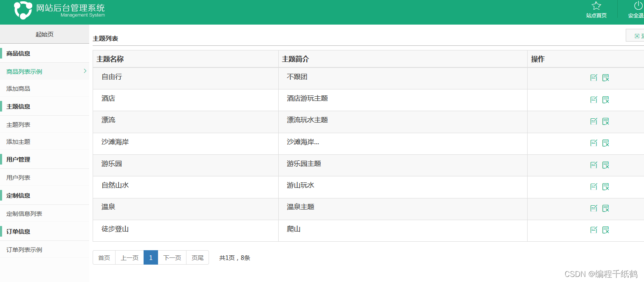
Task: Click 上一页 pagination button
Action: pyautogui.click(x=130, y=257)
